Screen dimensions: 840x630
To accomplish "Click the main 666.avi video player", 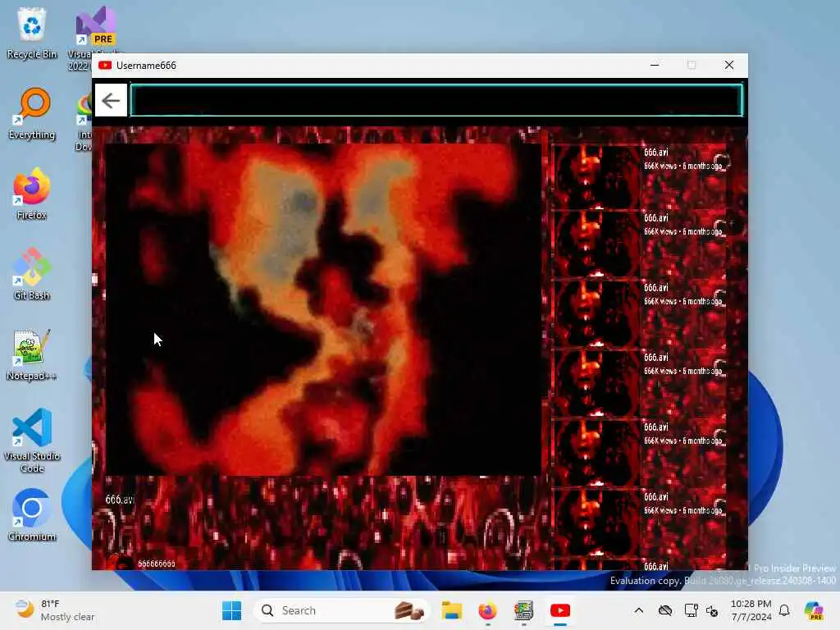I will tap(323, 309).
